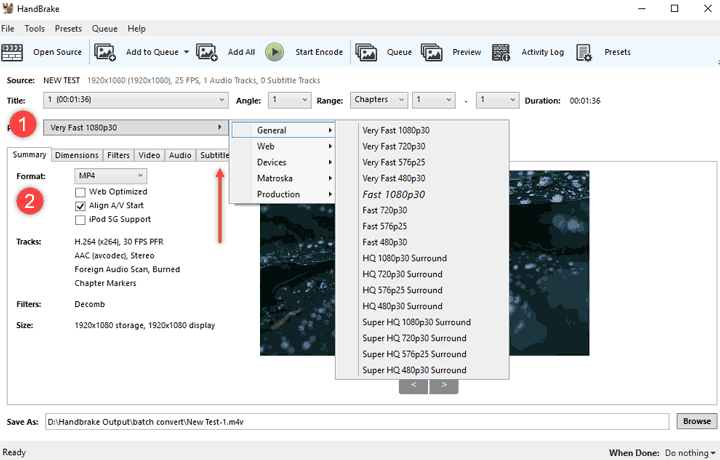Click the Save As file path field
Screen dimensions: 720x460
coord(357,422)
